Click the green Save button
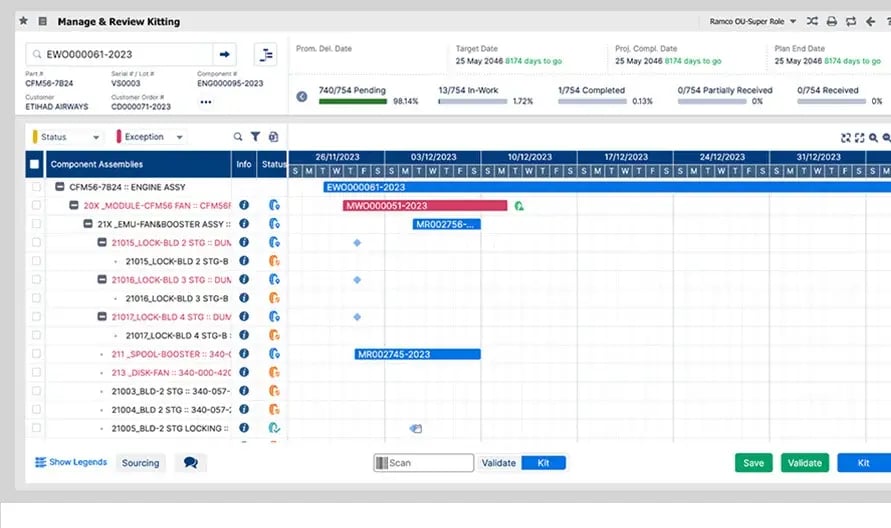Image resolution: width=891 pixels, height=528 pixels. tap(753, 463)
